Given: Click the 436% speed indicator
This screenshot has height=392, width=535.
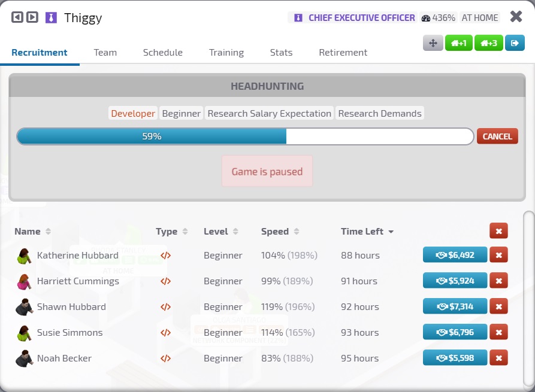Looking at the screenshot, I should [439, 18].
